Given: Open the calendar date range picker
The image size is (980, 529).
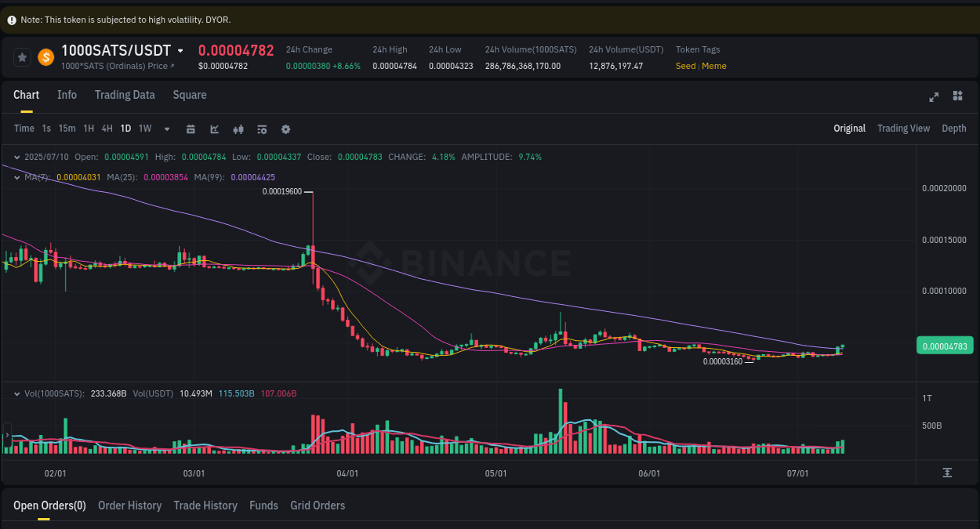Looking at the screenshot, I should point(191,129).
